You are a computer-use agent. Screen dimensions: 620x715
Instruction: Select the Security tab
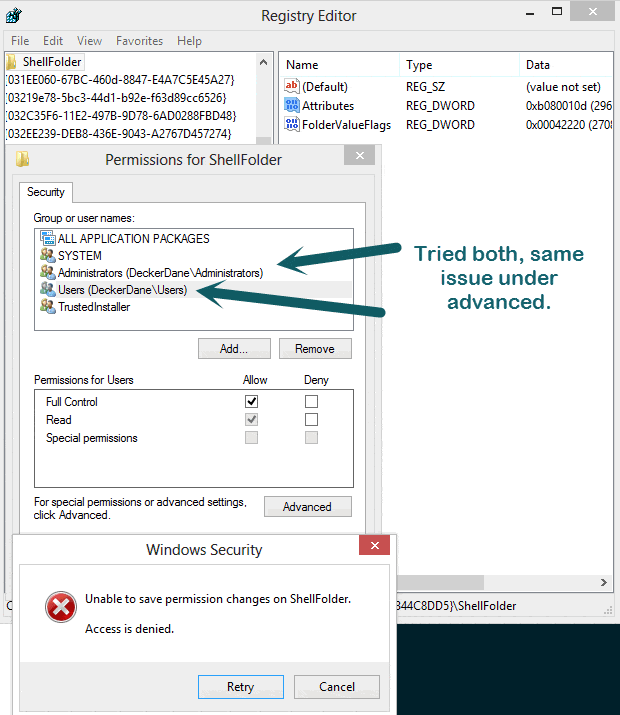point(46,192)
